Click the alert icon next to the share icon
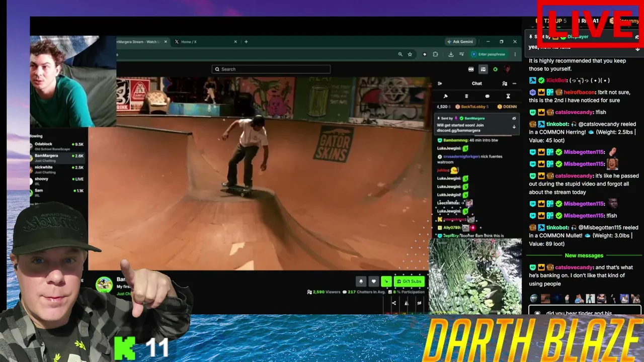 click(x=407, y=303)
